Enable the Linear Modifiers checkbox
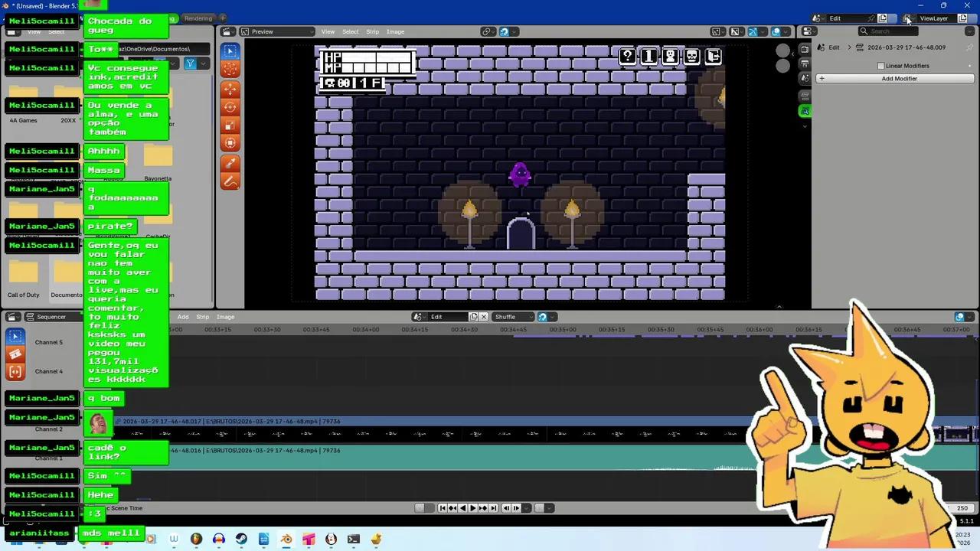Screen dimensions: 980x551 [880, 66]
